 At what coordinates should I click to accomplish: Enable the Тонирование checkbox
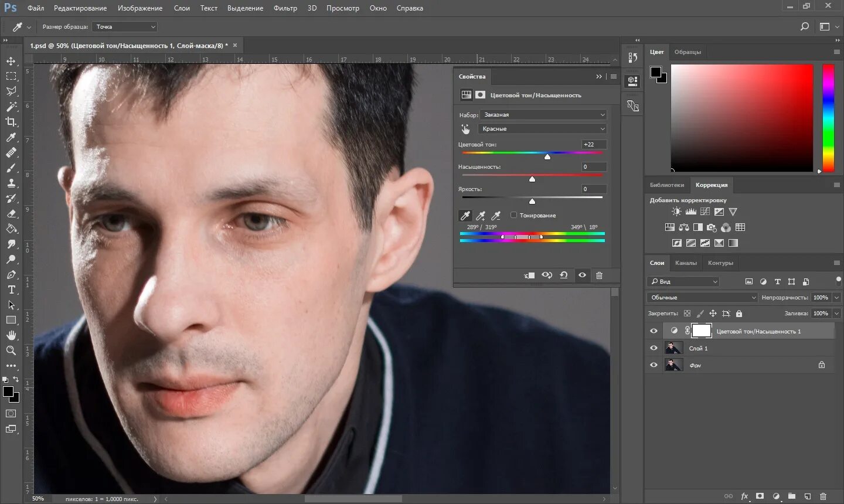pyautogui.click(x=514, y=215)
